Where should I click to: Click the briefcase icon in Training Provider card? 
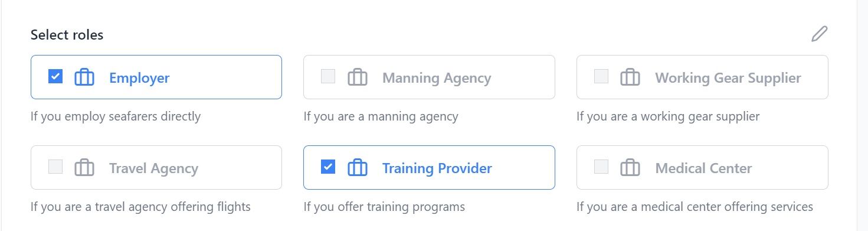[x=358, y=168]
